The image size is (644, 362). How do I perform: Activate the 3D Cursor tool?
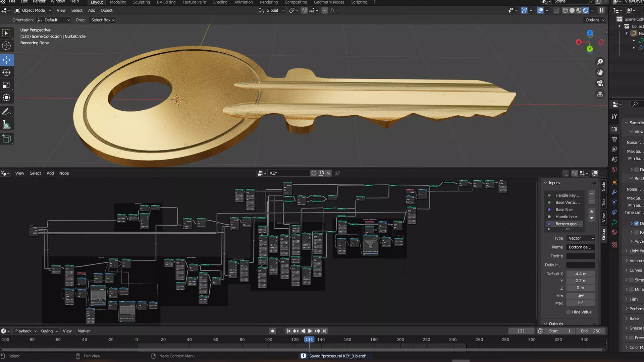[6, 46]
